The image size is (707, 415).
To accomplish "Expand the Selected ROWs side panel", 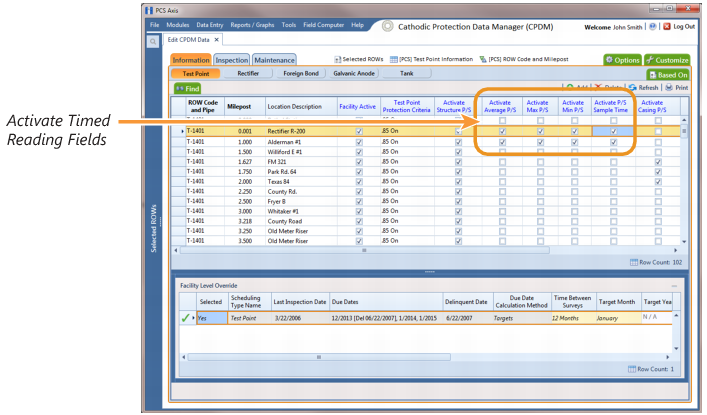I will pos(154,228).
